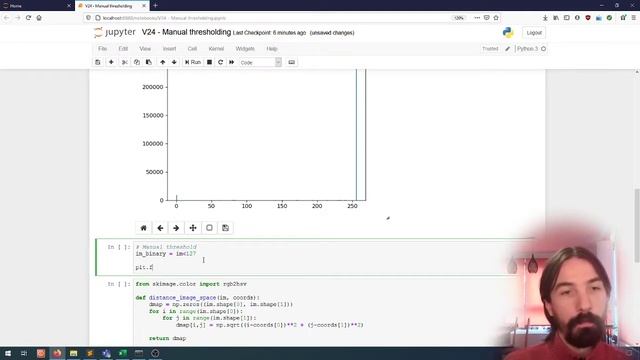
Task: Open the File menu
Action: (102, 49)
